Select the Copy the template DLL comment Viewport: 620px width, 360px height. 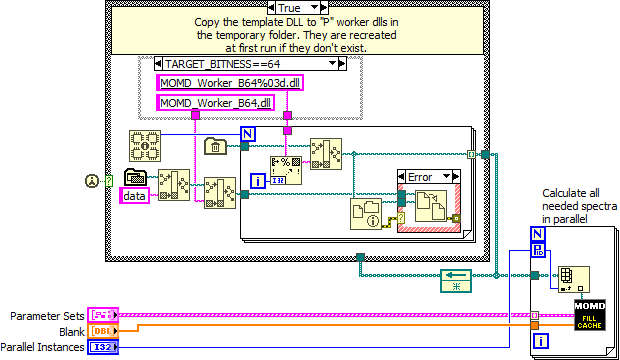[297, 35]
